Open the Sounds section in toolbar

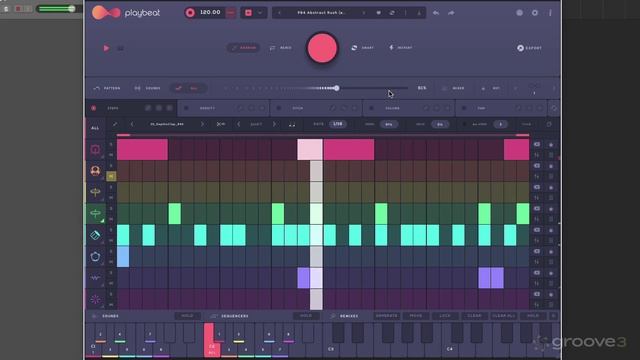click(x=148, y=88)
